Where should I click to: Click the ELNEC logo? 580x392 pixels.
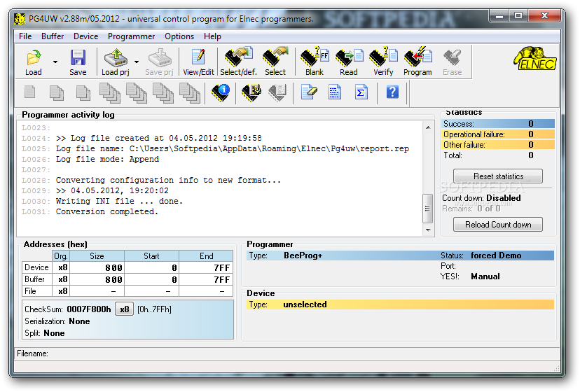[x=534, y=58]
